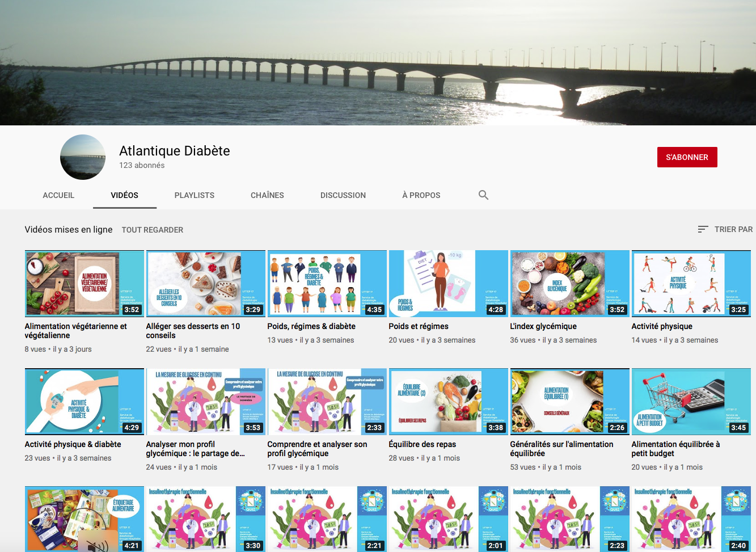
Task: Play the Équilibre des repas thumbnail
Action: coord(448,402)
